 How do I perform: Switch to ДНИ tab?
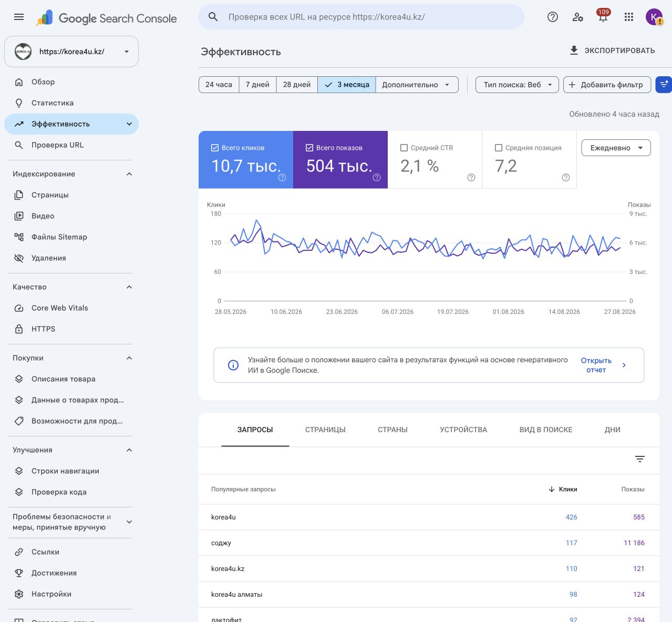(613, 430)
